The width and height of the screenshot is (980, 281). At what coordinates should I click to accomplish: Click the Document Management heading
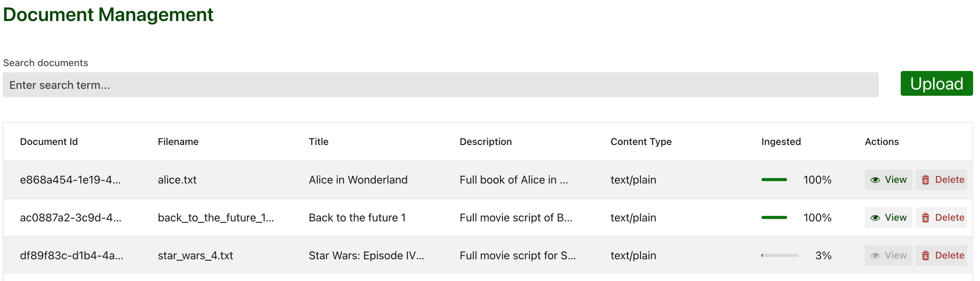click(108, 15)
